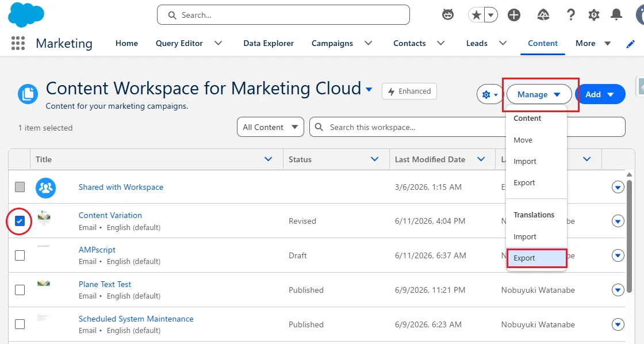Tick the Shared with Workspace checkbox
This screenshot has height=344, width=644.
point(20,187)
